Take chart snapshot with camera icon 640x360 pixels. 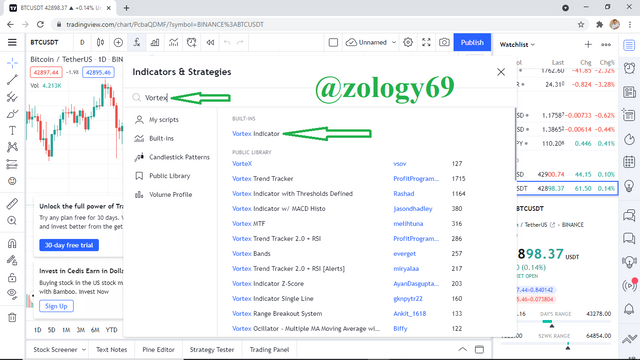(x=444, y=42)
